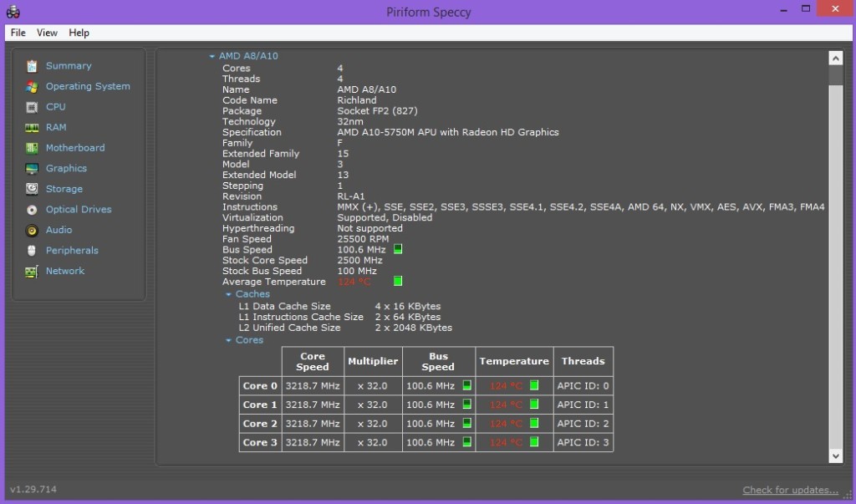Click the version number v1.29.714
Screen dimensions: 856x504
point(33,489)
